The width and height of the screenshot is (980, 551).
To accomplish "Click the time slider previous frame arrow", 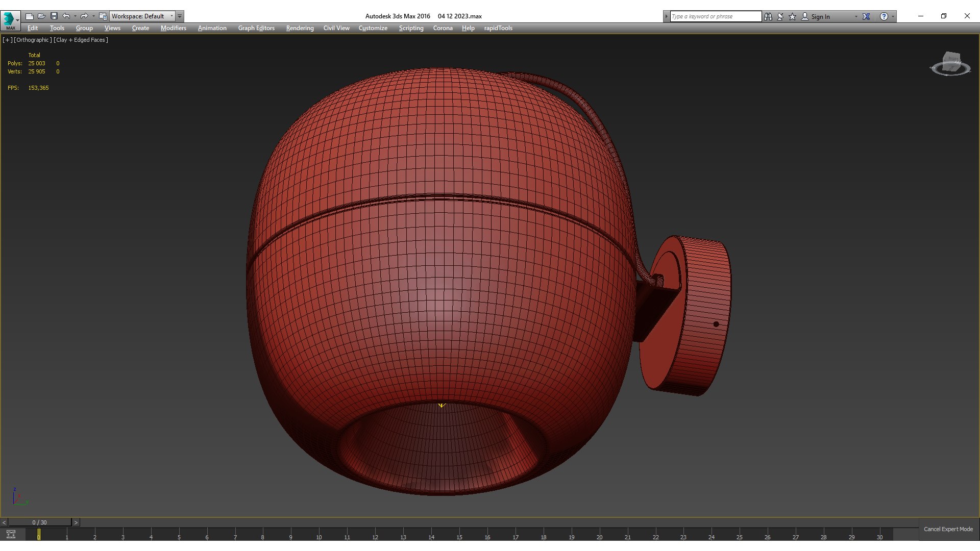I will (x=4, y=522).
